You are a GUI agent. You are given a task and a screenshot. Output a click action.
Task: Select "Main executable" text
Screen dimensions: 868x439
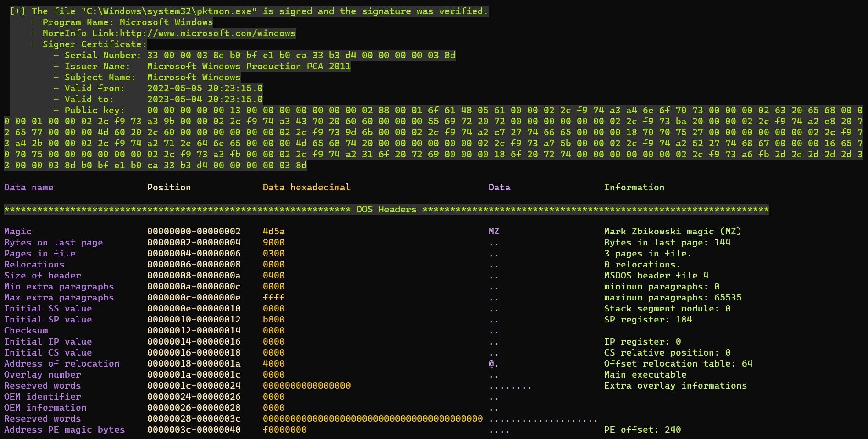tap(645, 375)
